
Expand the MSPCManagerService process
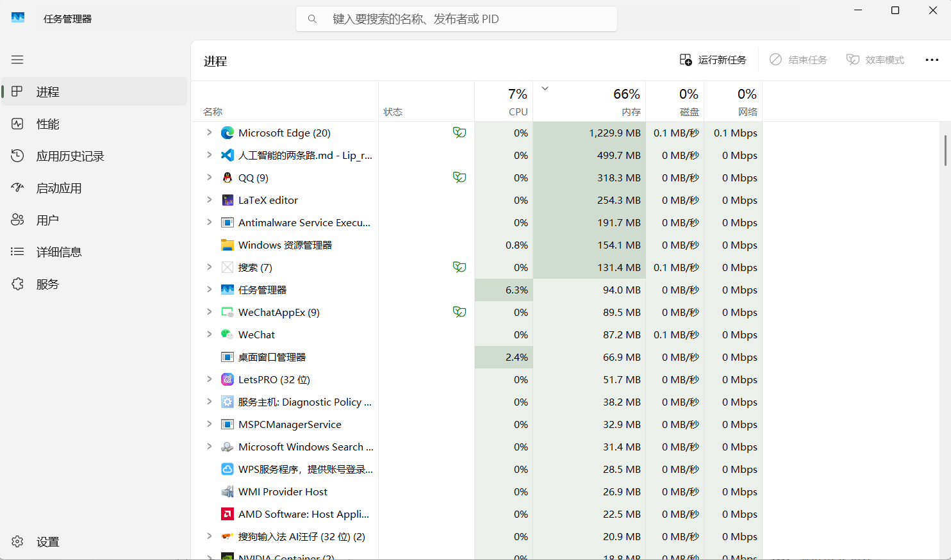click(x=209, y=424)
